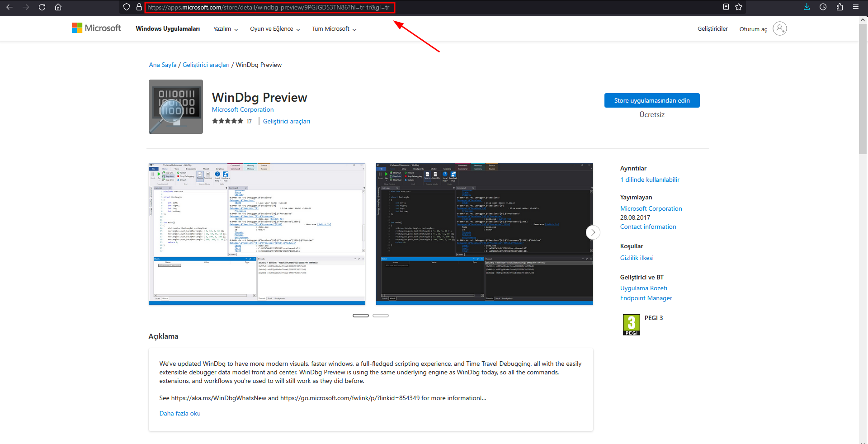Click the WinDbg Preview app title
Image resolution: width=868 pixels, height=444 pixels.
[x=259, y=97]
